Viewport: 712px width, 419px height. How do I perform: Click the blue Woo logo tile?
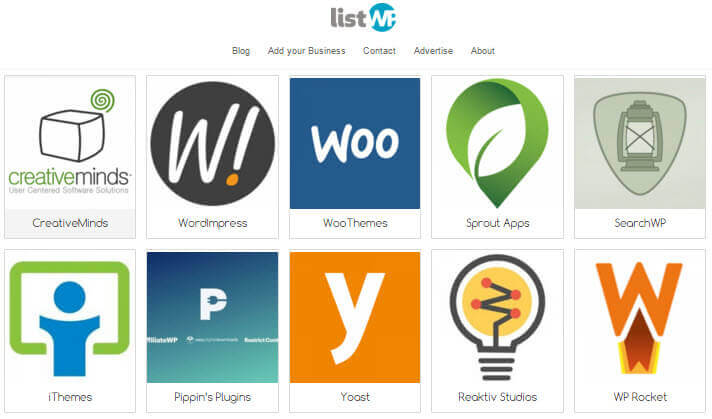pos(355,143)
